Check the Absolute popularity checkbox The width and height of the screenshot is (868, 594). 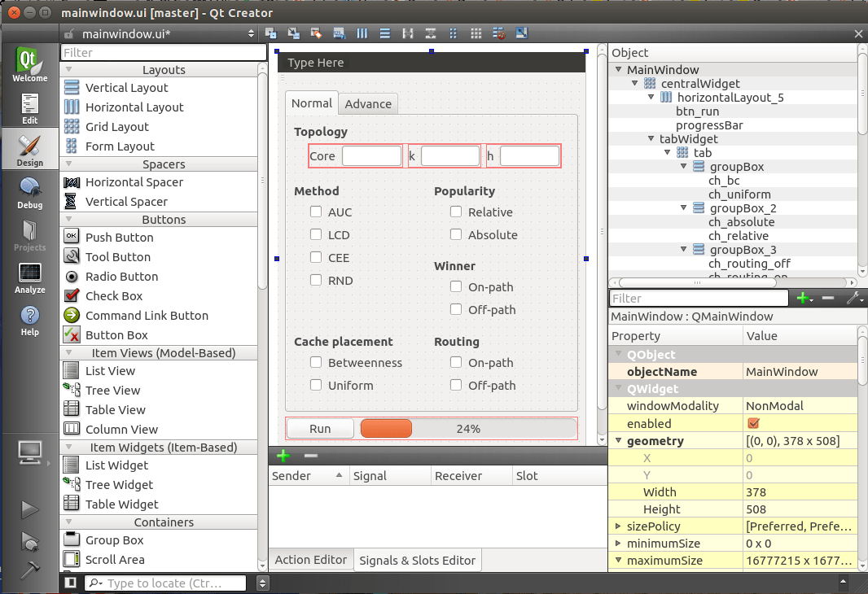[x=456, y=234]
